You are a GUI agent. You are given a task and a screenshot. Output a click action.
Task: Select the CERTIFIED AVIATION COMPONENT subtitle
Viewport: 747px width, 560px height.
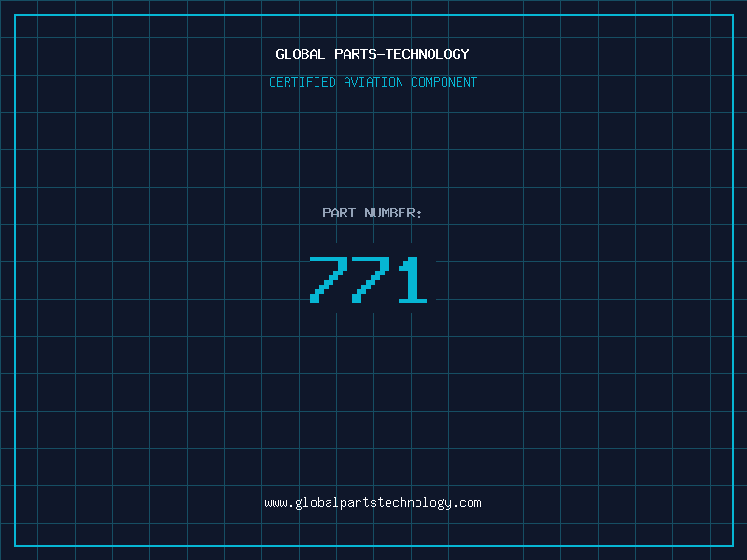click(x=373, y=82)
